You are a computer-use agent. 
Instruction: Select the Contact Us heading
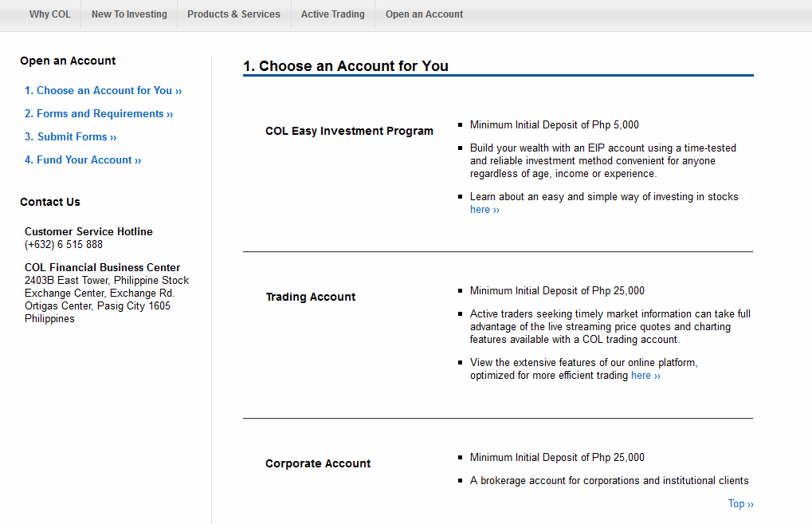point(50,202)
